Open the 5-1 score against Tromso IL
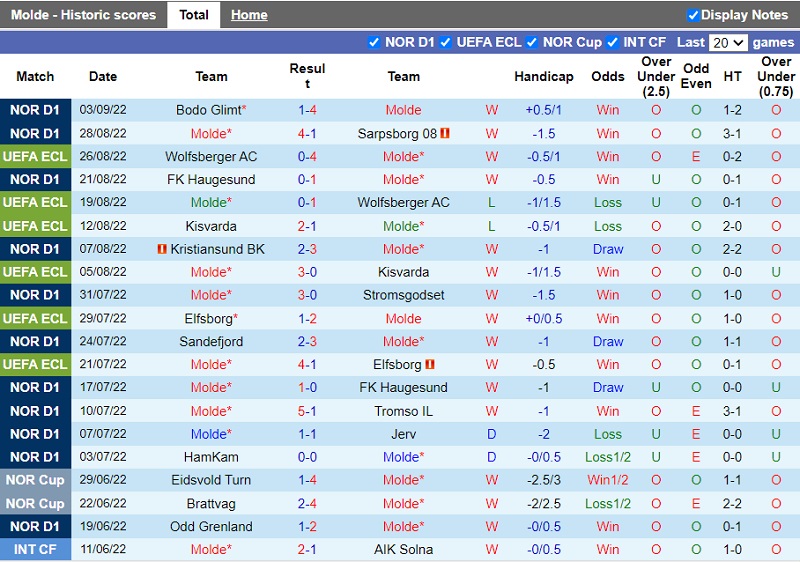The image size is (800, 562). [x=307, y=411]
